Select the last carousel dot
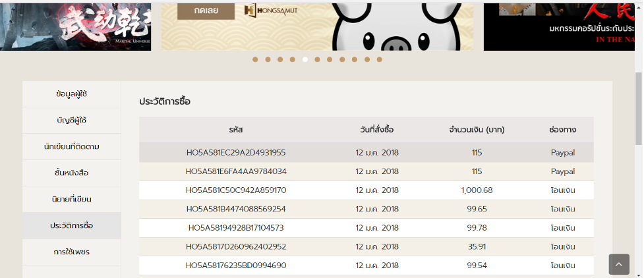Viewport: 644px width, 278px height. 380,59
